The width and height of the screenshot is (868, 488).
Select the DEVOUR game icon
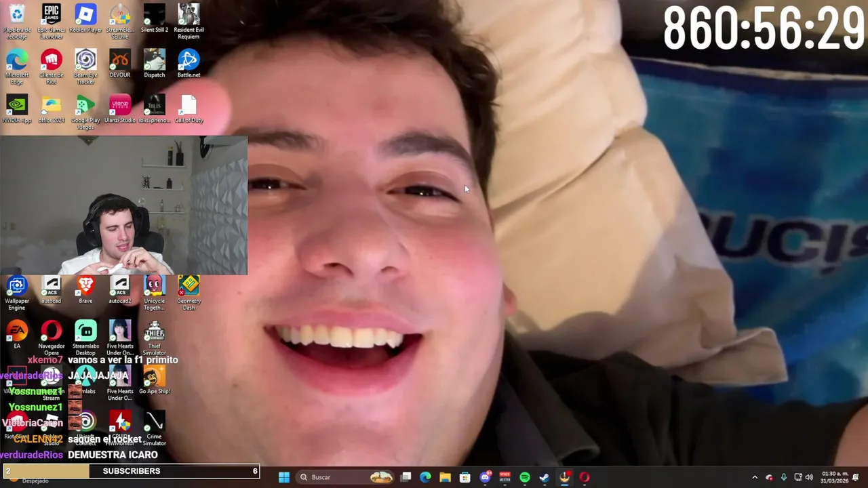(120, 64)
